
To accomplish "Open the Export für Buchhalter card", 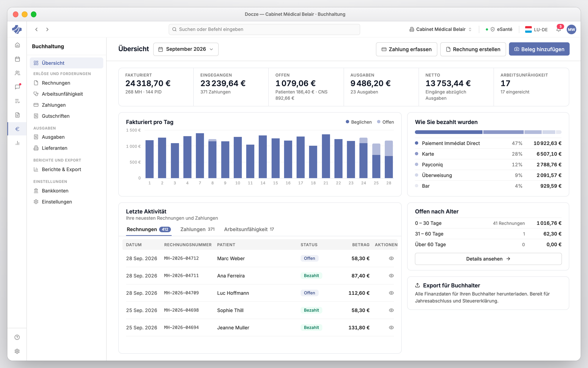I will coord(488,293).
